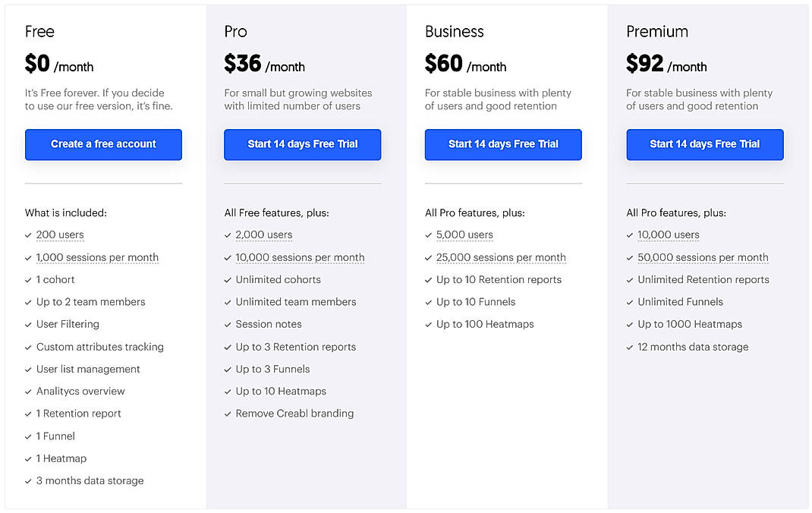Open the 200 users link
This screenshot has height=513, width=812.
click(60, 235)
